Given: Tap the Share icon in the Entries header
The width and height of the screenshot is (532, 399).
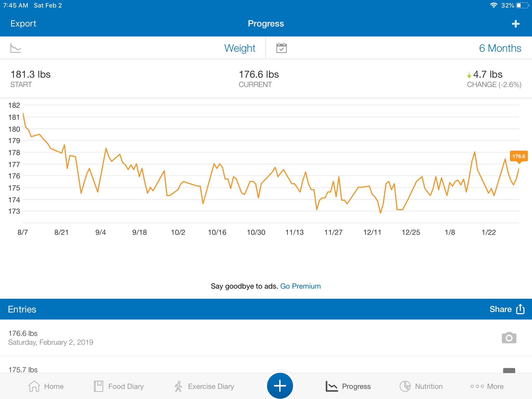Looking at the screenshot, I should [x=520, y=309].
